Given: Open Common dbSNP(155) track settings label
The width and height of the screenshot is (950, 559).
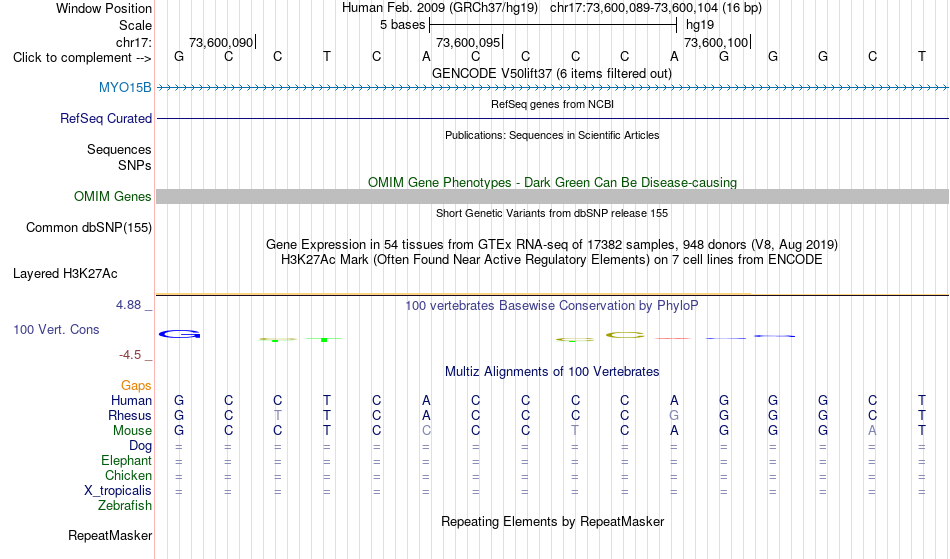Looking at the screenshot, I should 89,227.
